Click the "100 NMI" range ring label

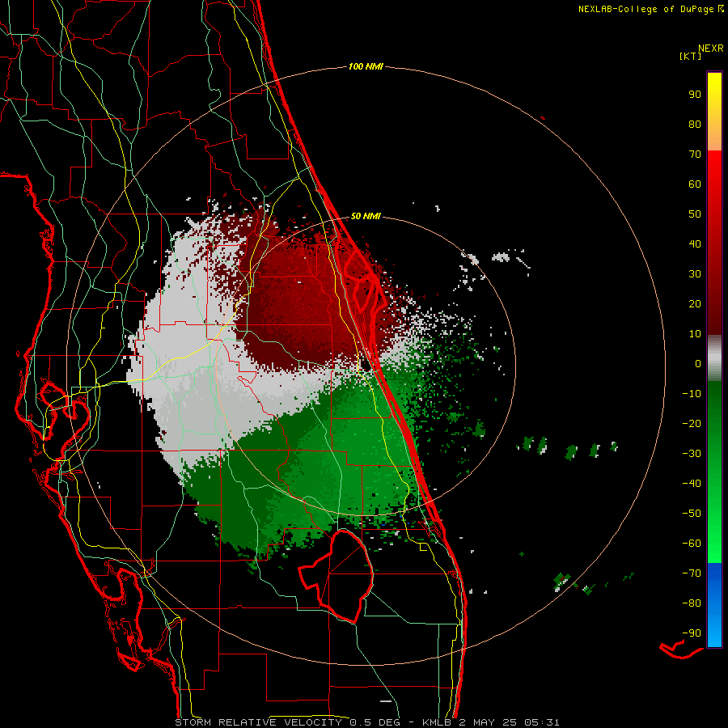(366, 66)
